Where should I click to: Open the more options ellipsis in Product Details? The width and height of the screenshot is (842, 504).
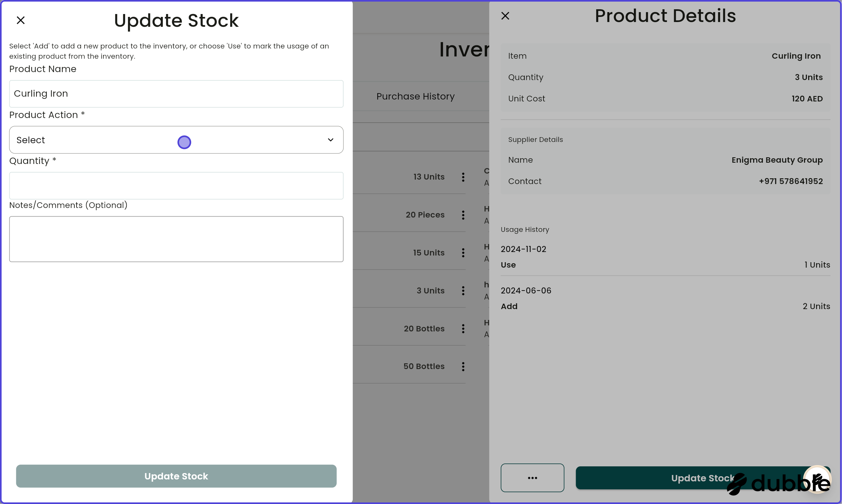(532, 478)
